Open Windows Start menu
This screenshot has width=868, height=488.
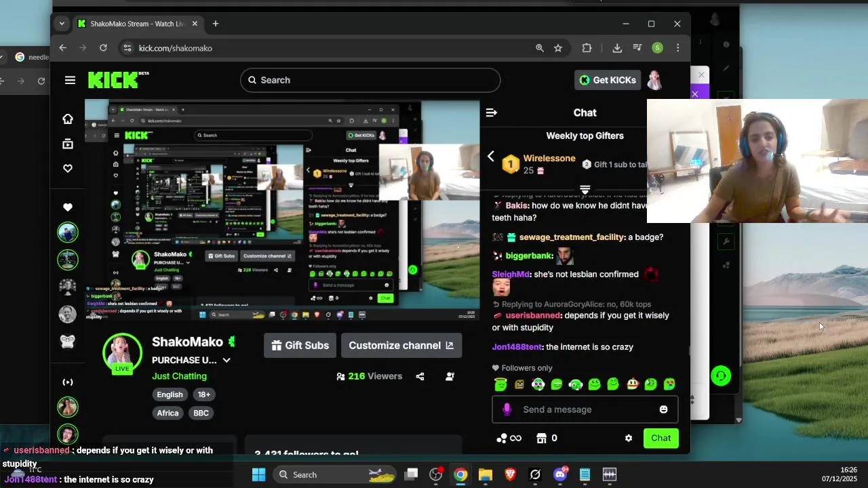click(258, 474)
